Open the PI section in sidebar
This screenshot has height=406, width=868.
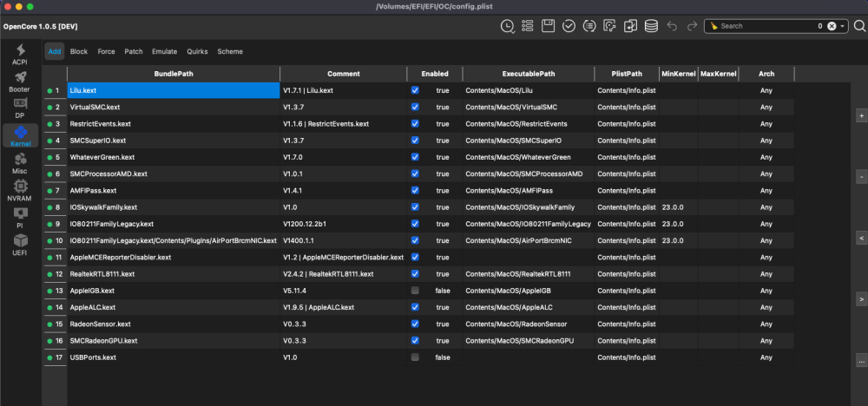(21, 218)
